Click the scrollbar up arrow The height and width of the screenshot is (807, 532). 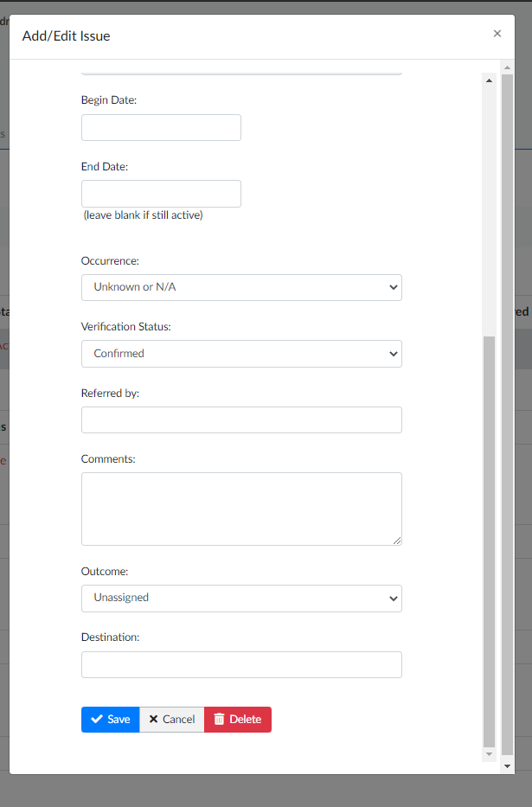[x=489, y=79]
